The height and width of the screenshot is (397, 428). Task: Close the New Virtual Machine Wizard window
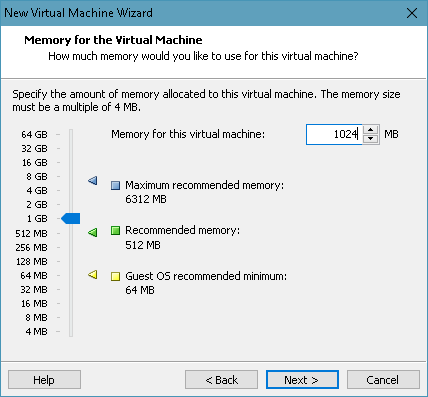[412, 13]
